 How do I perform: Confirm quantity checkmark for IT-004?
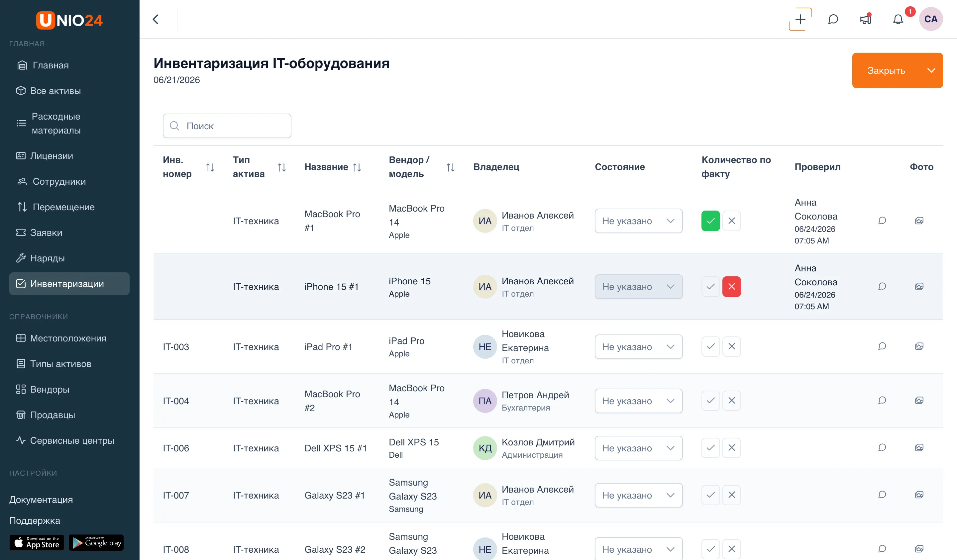(x=710, y=401)
